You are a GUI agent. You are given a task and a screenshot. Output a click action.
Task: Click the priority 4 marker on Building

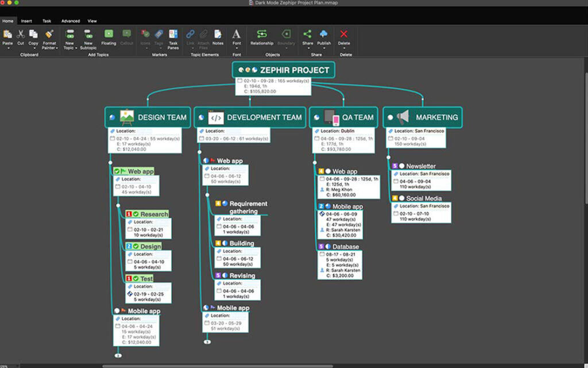[218, 243]
